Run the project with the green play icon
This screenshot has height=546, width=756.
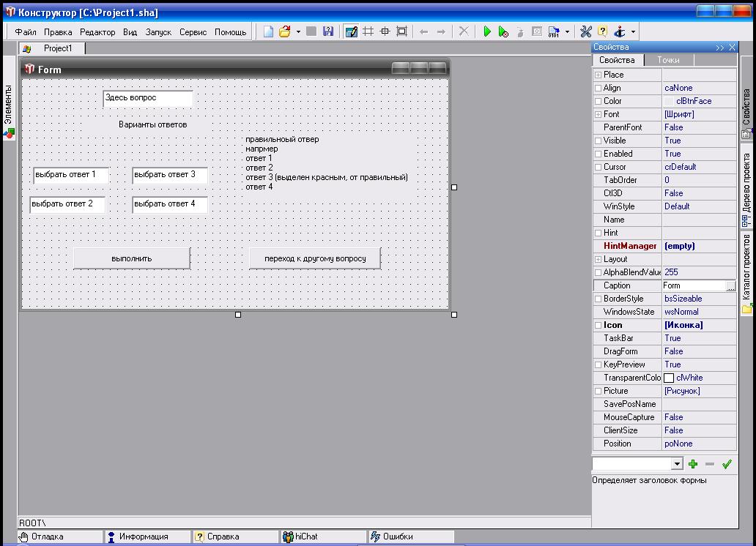tap(487, 31)
